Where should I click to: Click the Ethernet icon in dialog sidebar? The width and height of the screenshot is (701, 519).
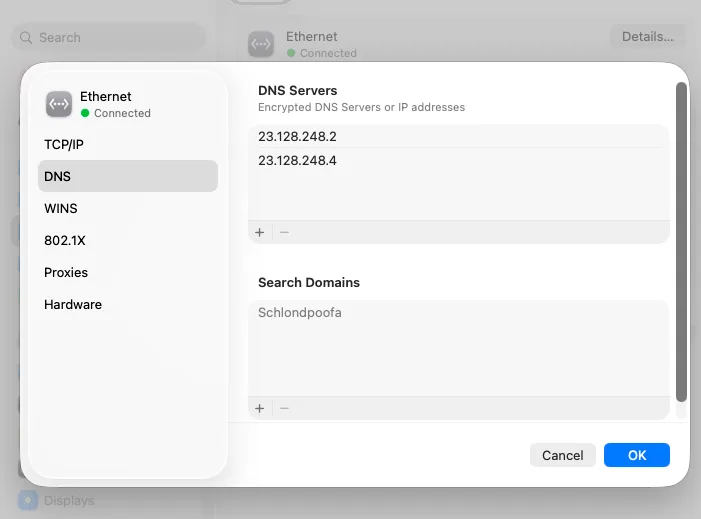59,104
